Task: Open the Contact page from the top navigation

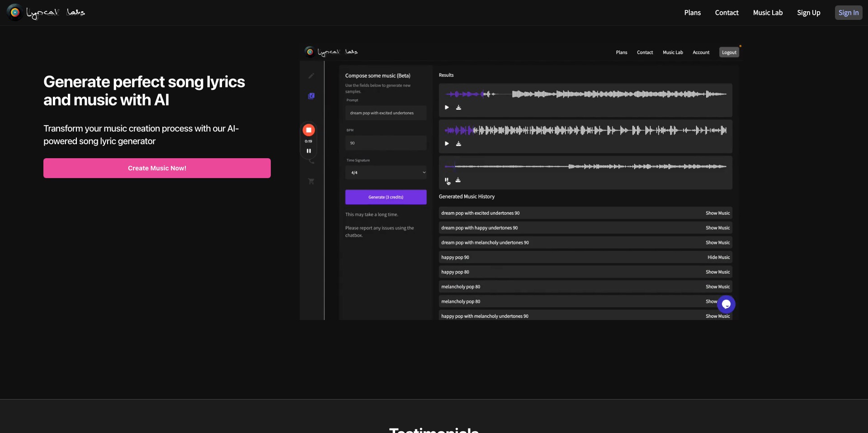Action: point(726,13)
